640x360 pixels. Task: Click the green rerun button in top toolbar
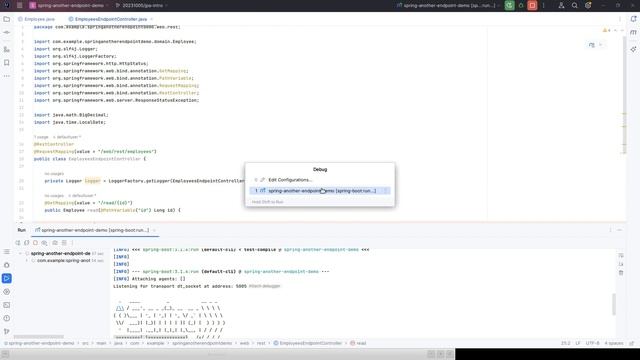point(509,6)
